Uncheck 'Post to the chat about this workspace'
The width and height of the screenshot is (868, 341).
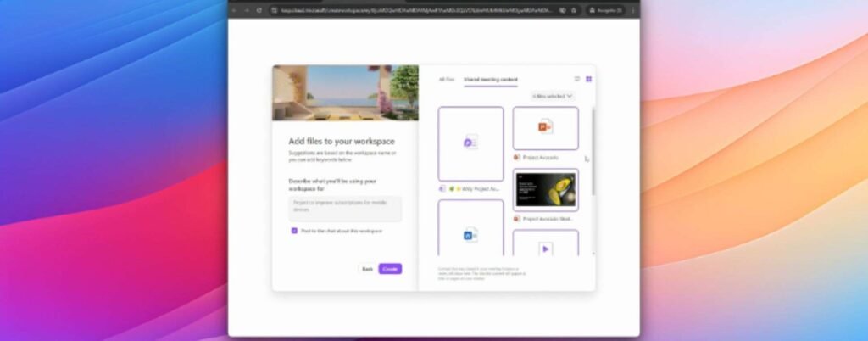(294, 231)
